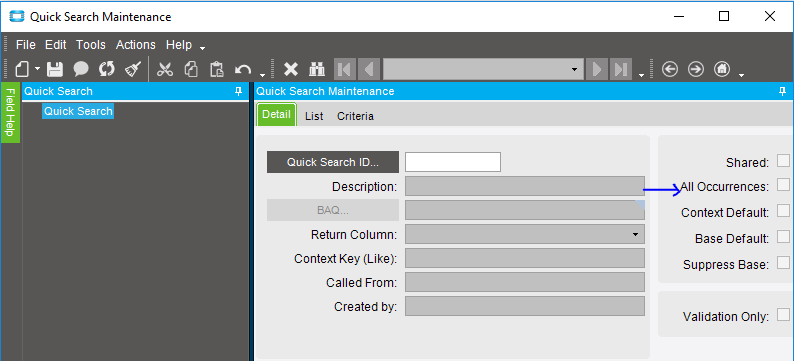794x361 pixels.
Task: Click the Description field
Action: coord(525,186)
